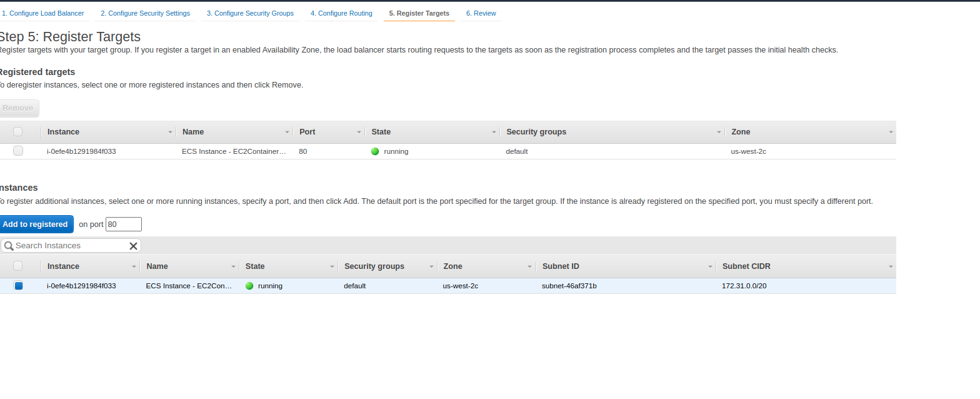The image size is (980, 399).
Task: Select all registered targets header checkbox
Action: tap(17, 131)
